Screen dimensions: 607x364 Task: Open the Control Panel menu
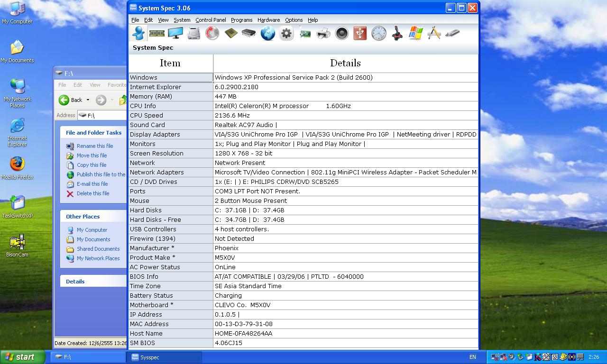211,20
